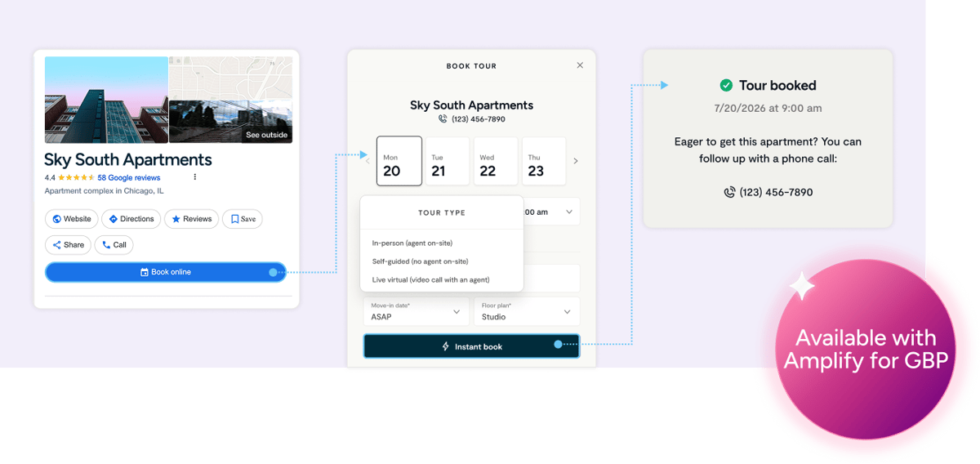This screenshot has width=980, height=464.
Task: Select Tue 21 date
Action: click(x=448, y=161)
